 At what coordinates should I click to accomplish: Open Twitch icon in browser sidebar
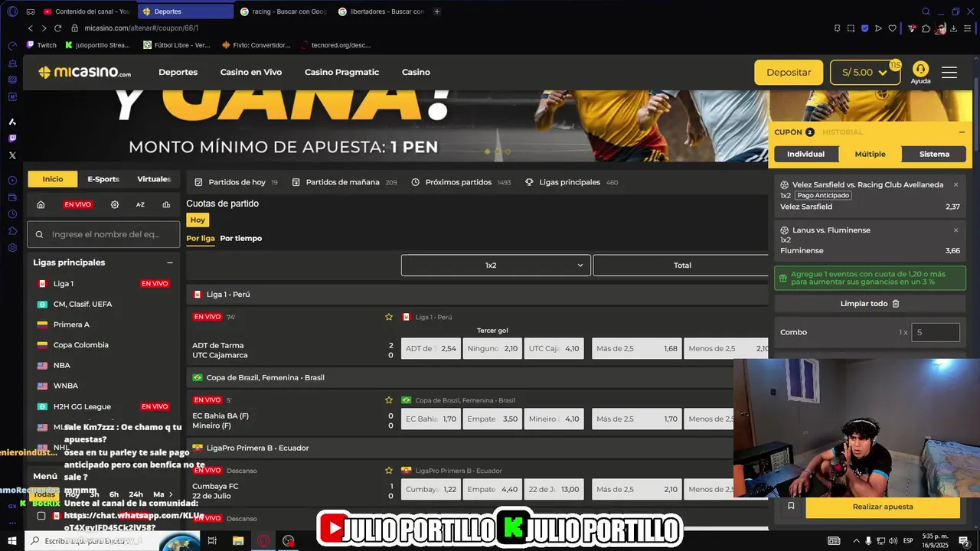[x=12, y=139]
